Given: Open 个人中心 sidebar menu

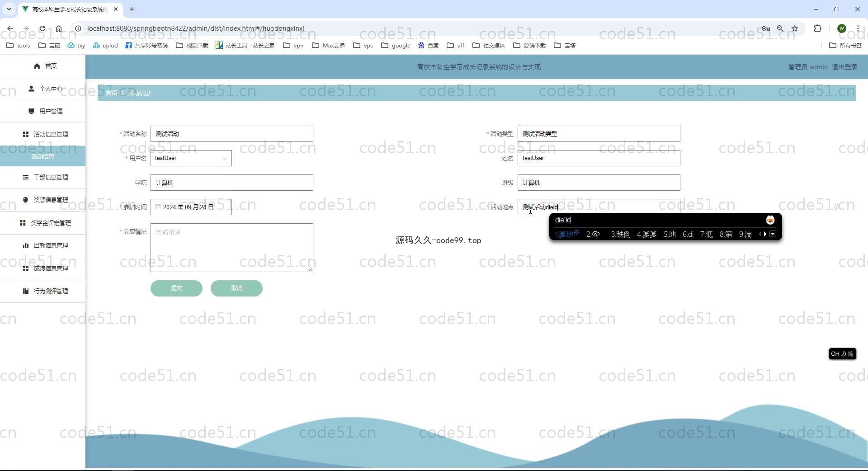Looking at the screenshot, I should 43,89.
